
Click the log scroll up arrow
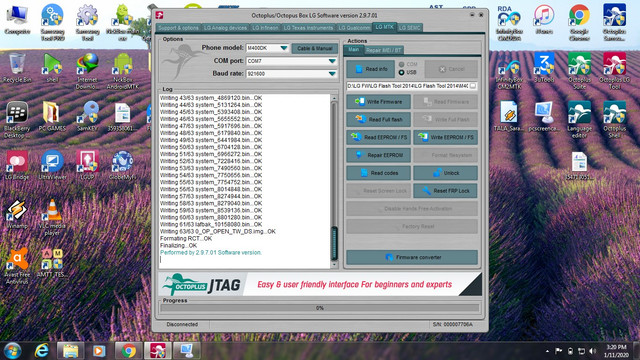tap(334, 98)
